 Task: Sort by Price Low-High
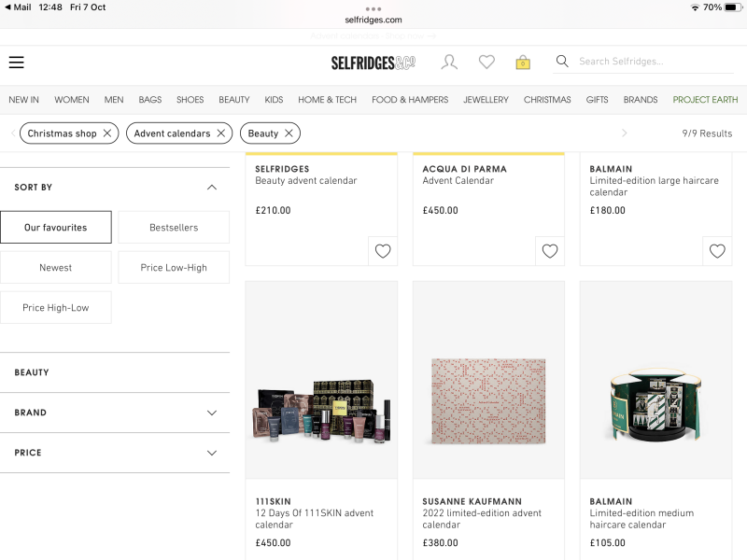click(x=174, y=268)
